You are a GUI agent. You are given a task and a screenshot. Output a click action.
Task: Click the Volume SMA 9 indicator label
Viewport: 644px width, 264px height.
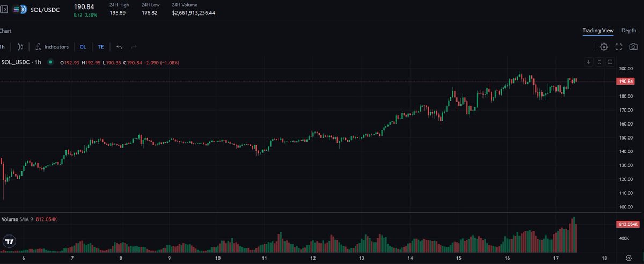pos(17,219)
